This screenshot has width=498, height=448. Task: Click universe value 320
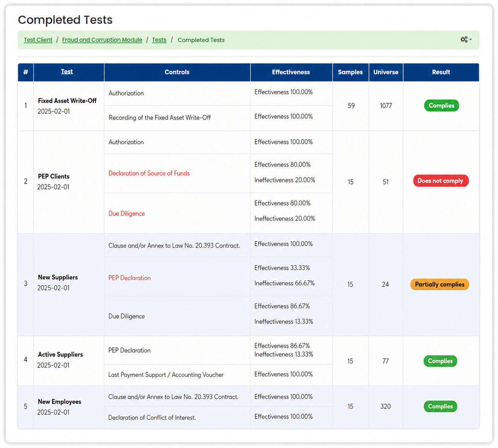(385, 406)
